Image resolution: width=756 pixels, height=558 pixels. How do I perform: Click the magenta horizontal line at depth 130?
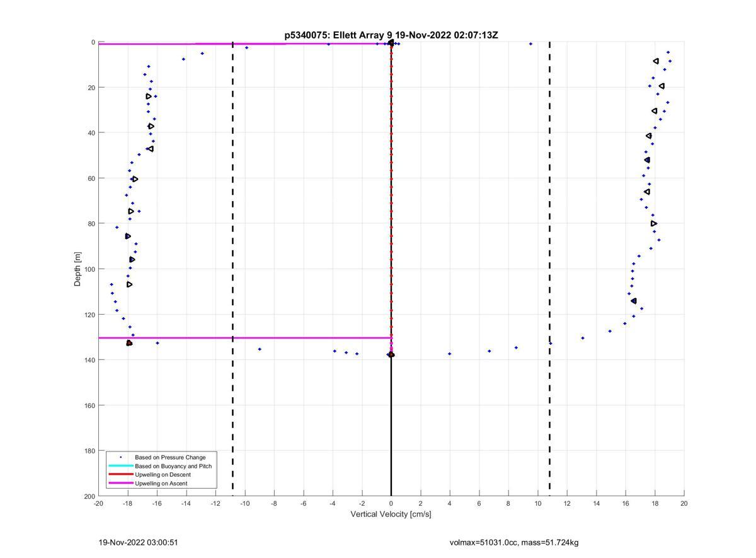[245, 338]
